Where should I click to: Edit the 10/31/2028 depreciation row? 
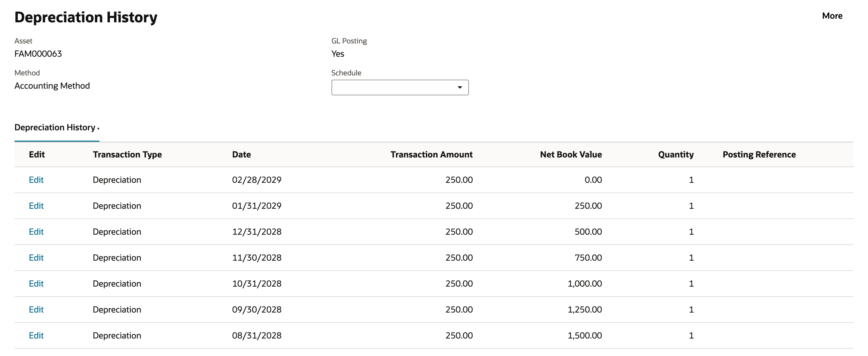(36, 284)
